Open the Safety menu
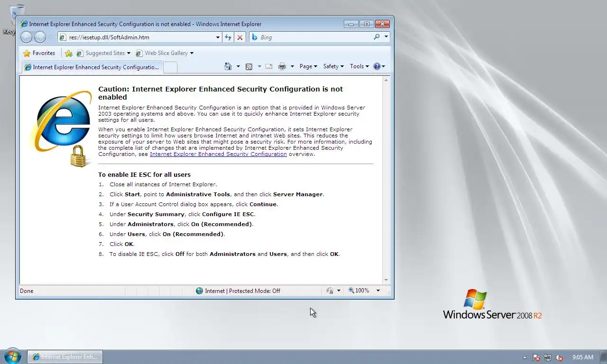The height and width of the screenshot is (364, 607). pyautogui.click(x=333, y=66)
